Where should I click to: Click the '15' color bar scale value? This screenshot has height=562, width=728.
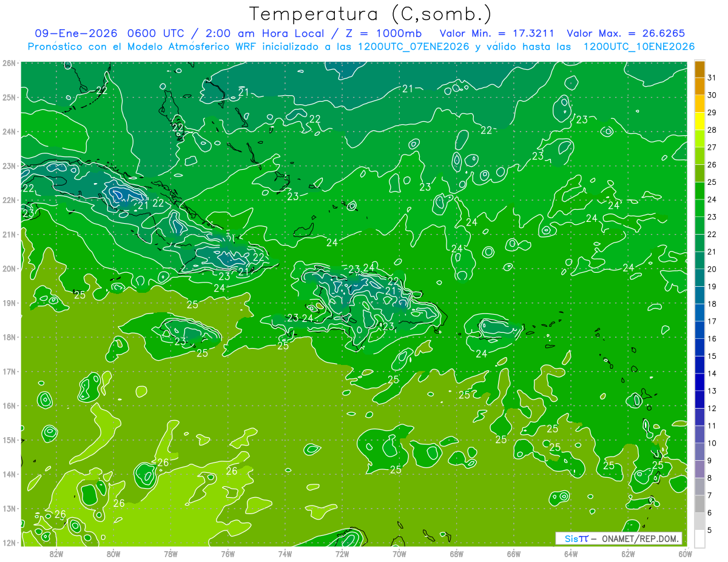(712, 356)
